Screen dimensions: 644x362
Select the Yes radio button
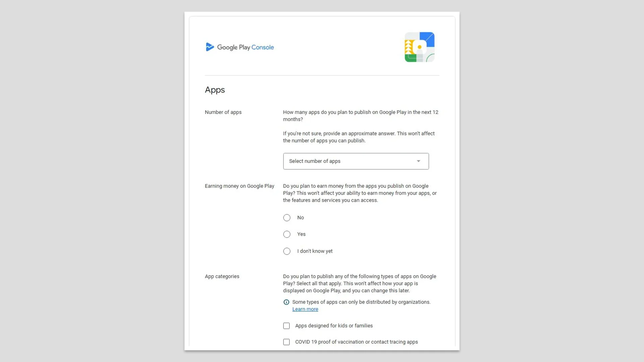pos(287,234)
